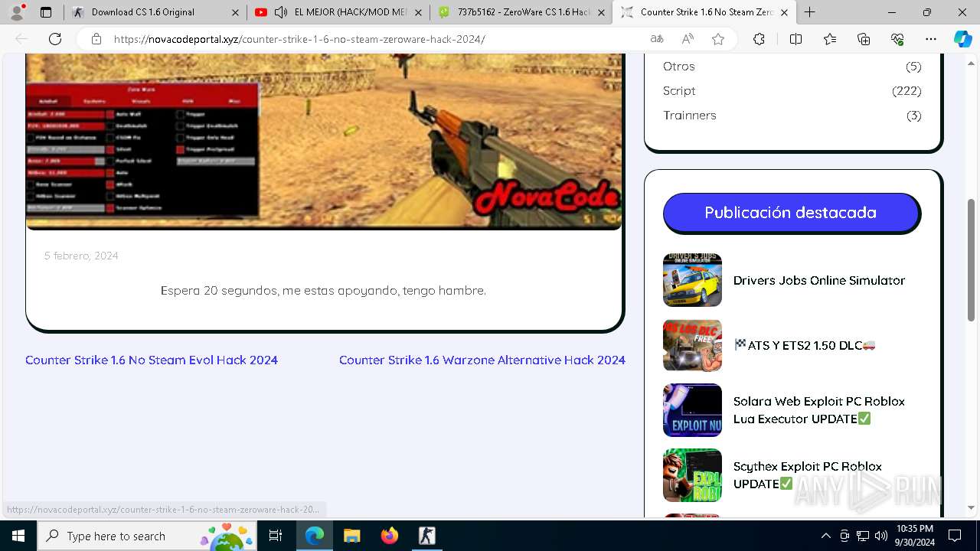Click the scrollbar down arrow
Screen dimensions: 980x551
pyautogui.click(x=972, y=507)
